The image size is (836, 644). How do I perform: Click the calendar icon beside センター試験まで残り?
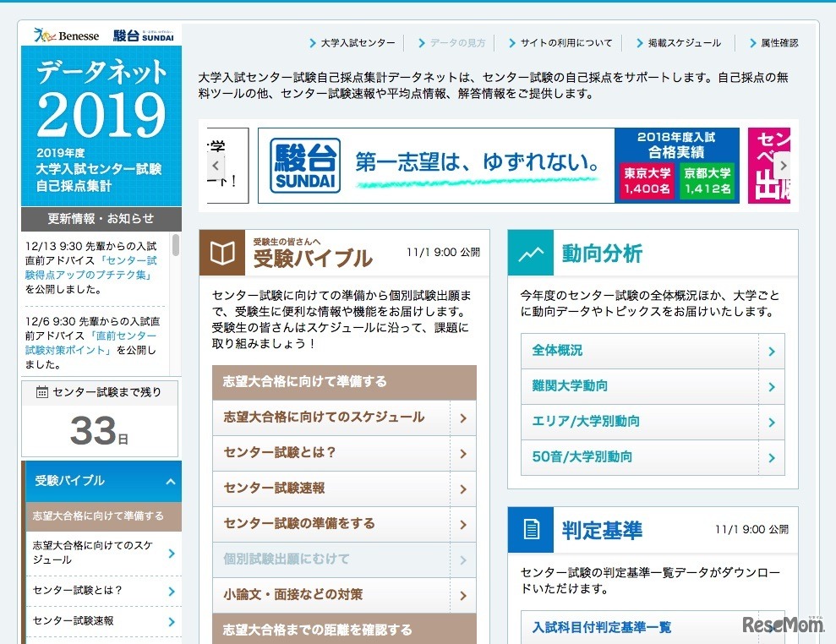(x=41, y=392)
